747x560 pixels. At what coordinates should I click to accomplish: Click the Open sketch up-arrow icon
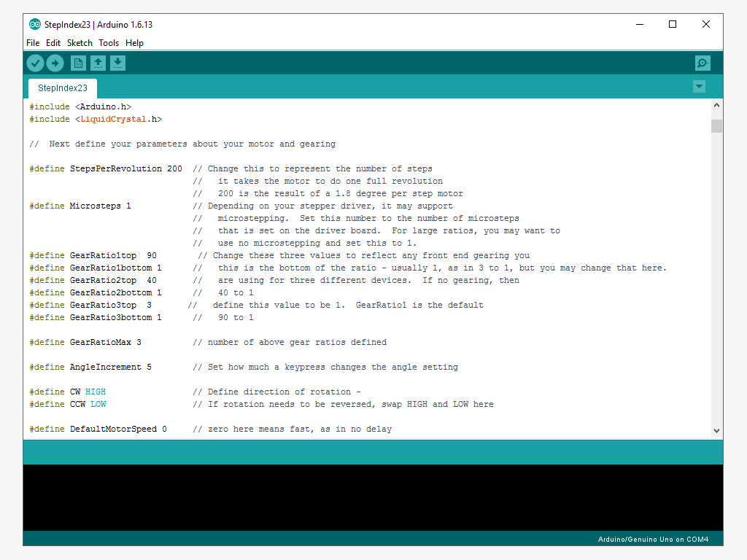98,63
